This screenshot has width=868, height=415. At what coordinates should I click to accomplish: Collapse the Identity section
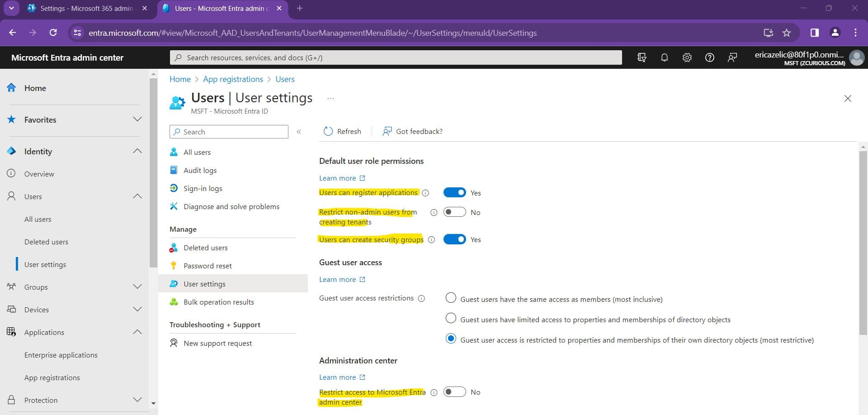tap(137, 151)
